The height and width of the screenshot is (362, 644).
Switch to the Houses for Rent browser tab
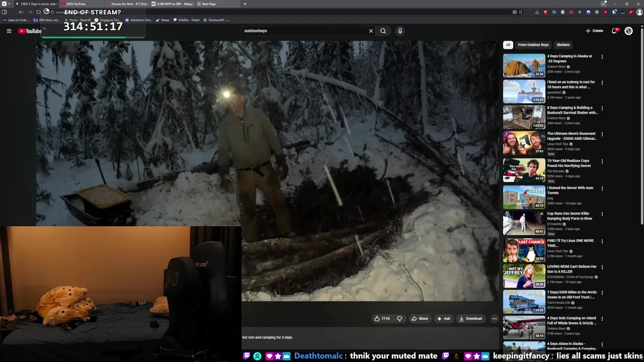(x=127, y=4)
